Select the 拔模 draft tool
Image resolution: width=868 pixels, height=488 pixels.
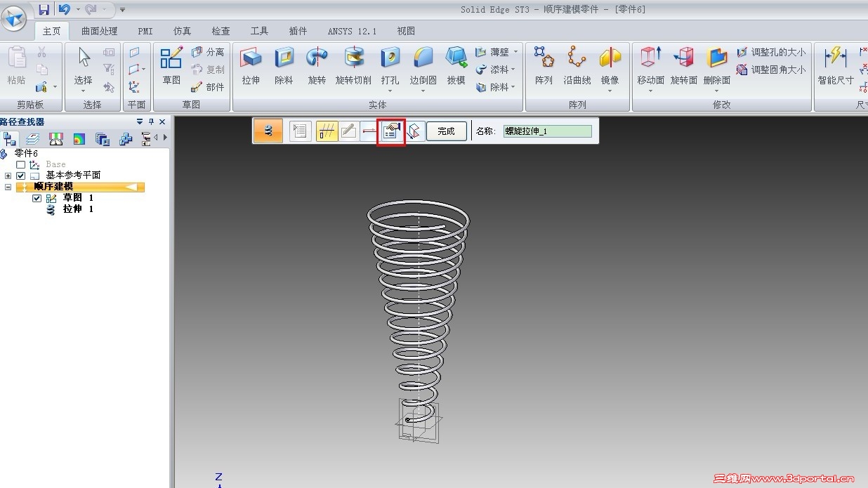(456, 65)
